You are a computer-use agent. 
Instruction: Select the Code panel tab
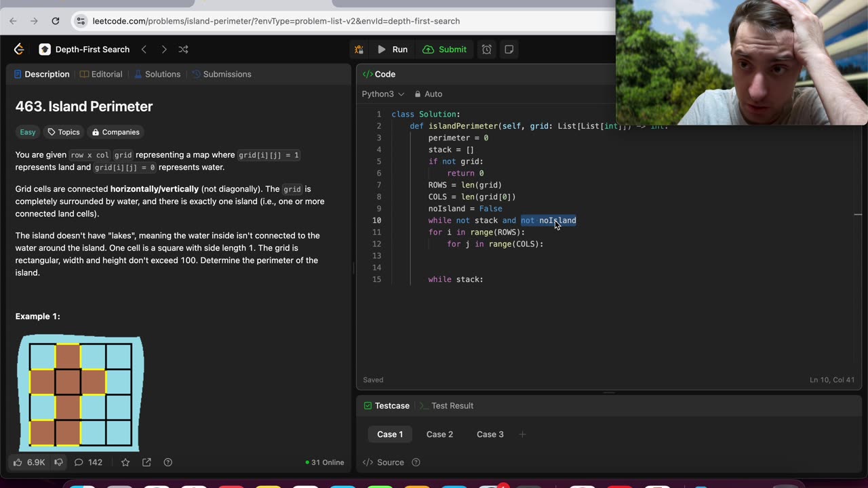[379, 74]
